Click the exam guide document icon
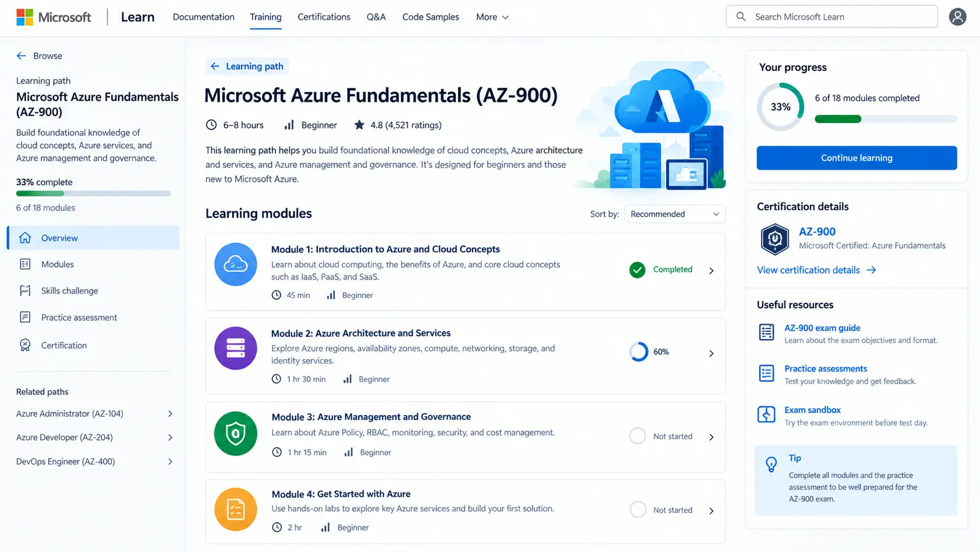980x552 pixels. pyautogui.click(x=767, y=332)
